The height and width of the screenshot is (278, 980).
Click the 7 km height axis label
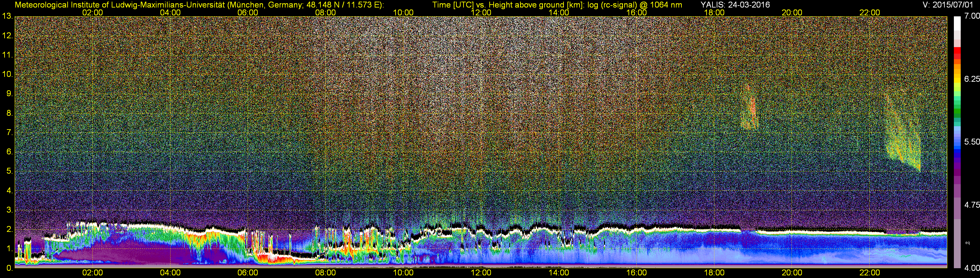9,132
